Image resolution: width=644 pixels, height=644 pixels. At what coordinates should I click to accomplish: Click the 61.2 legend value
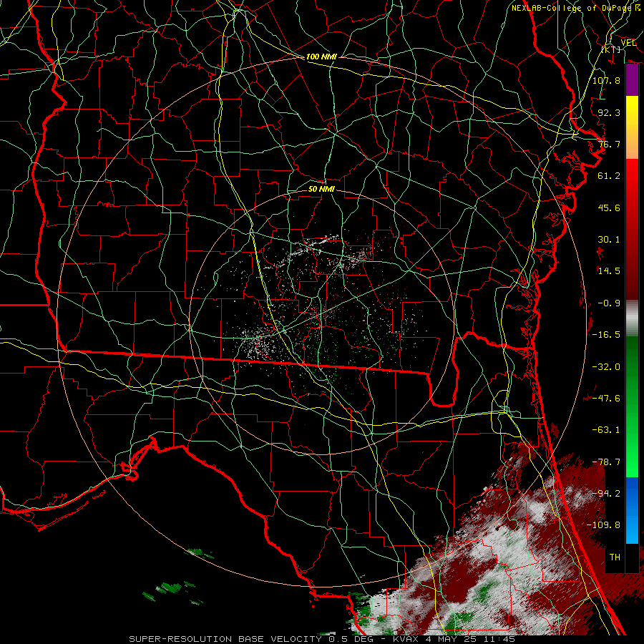[x=609, y=176]
